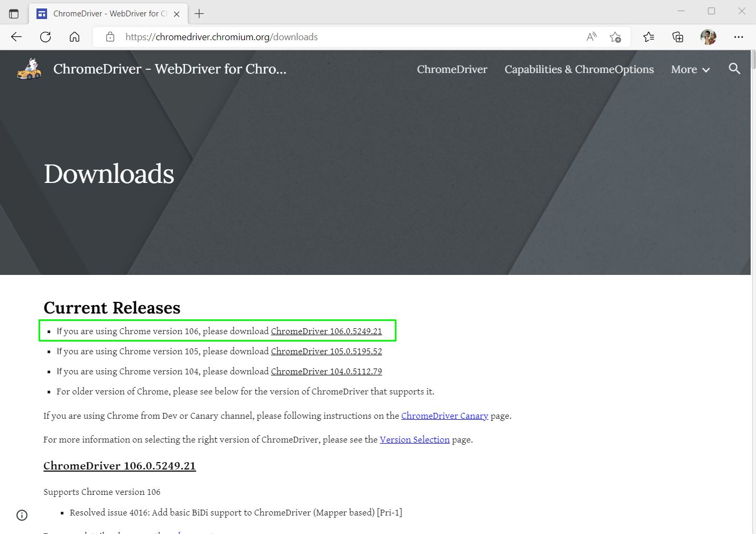Download ChromeDriver 105.0.5195.52
This screenshot has width=756, height=534.
pyautogui.click(x=326, y=352)
